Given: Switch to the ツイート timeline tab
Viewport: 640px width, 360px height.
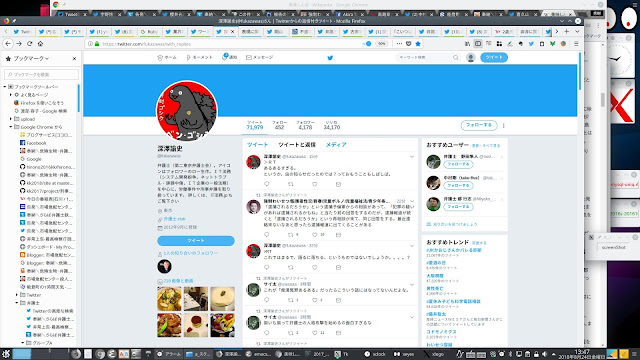Looking at the screenshot, I should [258, 144].
